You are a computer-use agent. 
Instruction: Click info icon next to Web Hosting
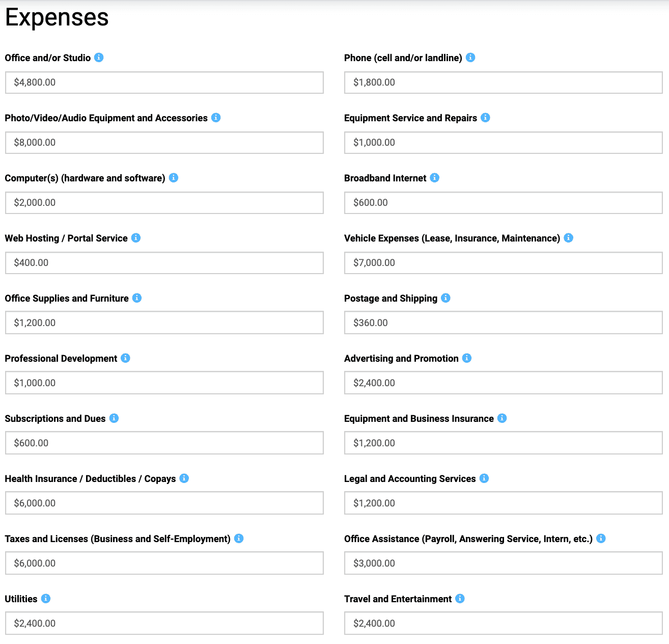[136, 238]
